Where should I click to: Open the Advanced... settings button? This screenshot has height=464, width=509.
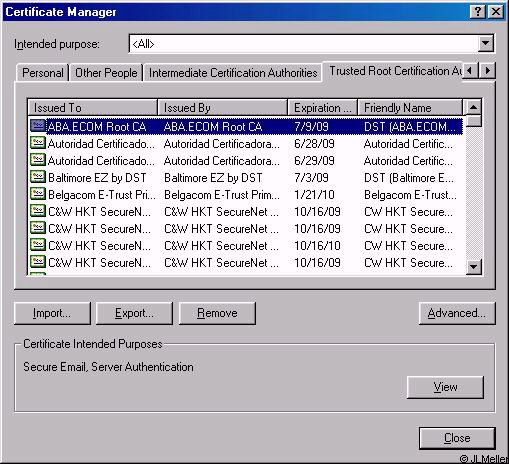tap(457, 313)
